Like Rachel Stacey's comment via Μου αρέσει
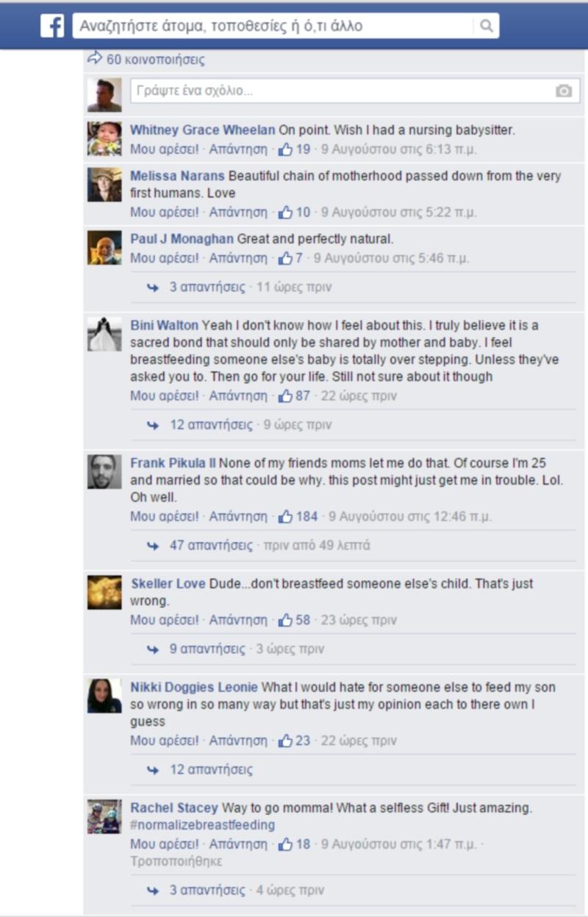Viewport: 588px width, 917px height. [165, 844]
